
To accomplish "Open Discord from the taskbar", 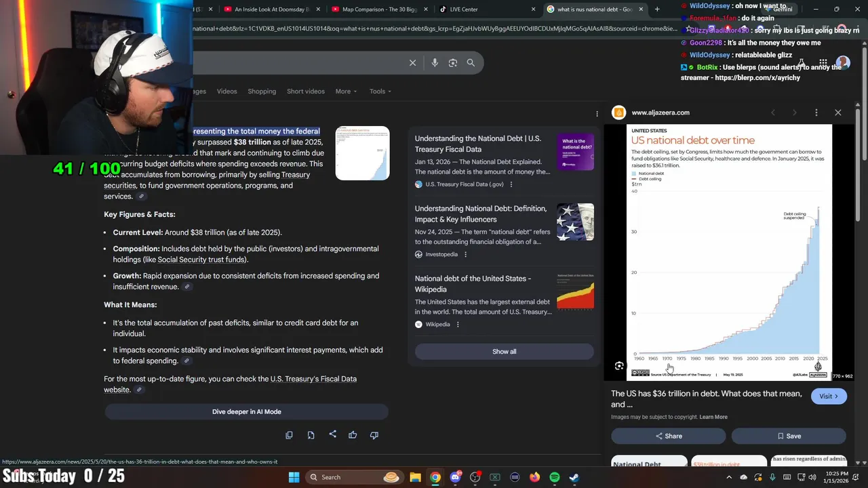I will [x=456, y=477].
